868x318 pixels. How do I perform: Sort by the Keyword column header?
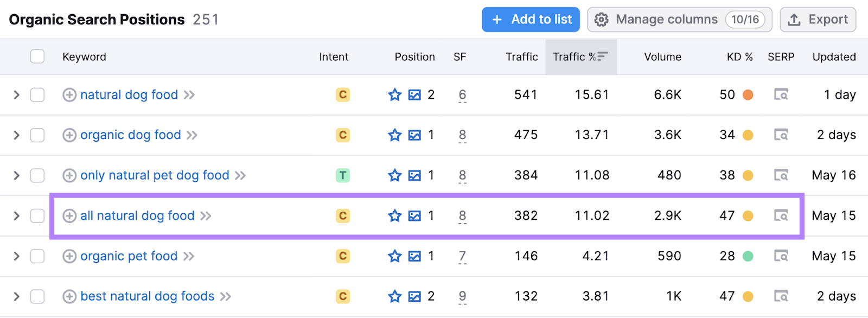(84, 57)
